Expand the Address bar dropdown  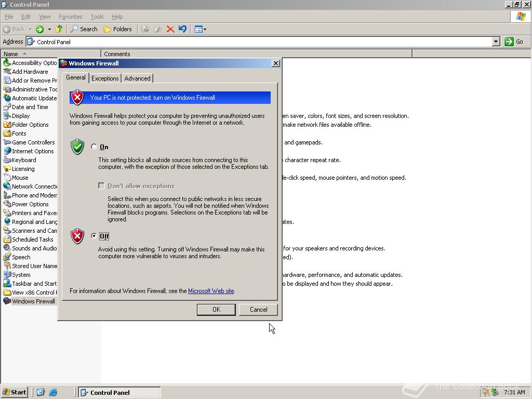click(x=496, y=42)
